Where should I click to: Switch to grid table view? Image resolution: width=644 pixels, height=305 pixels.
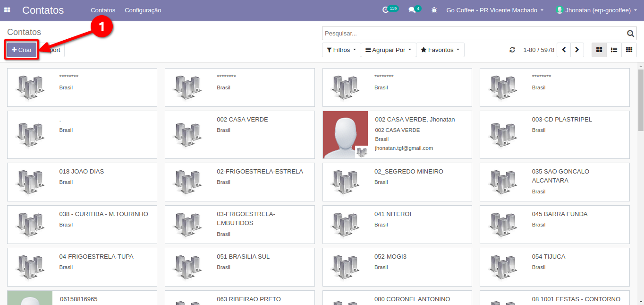click(629, 50)
